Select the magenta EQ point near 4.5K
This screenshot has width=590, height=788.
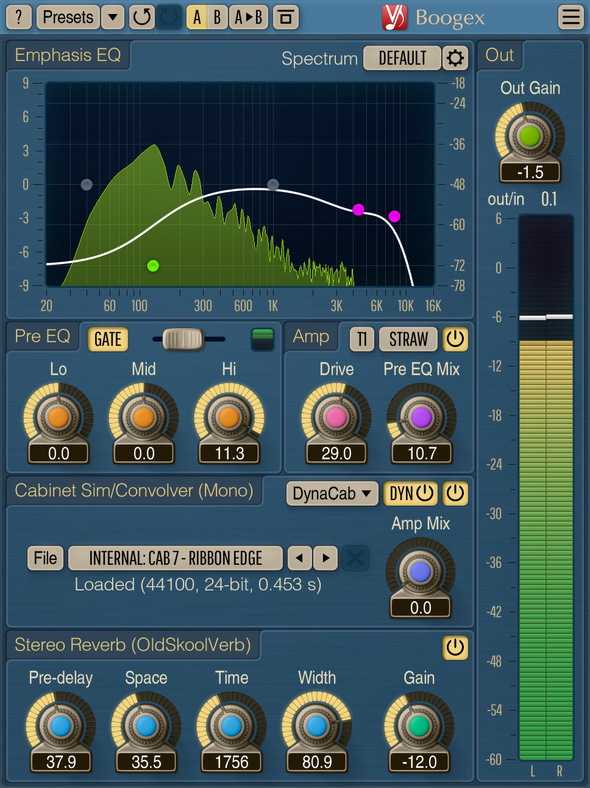coord(358,210)
